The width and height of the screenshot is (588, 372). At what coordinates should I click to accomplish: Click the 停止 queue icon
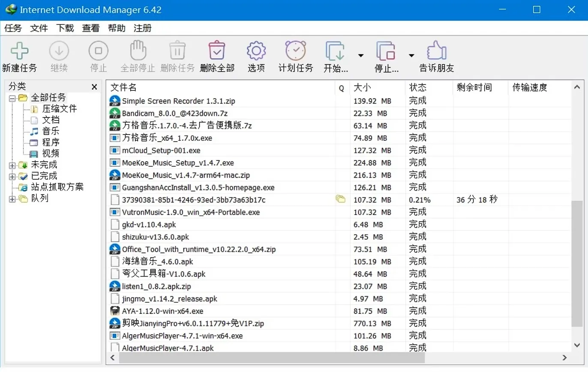386,51
